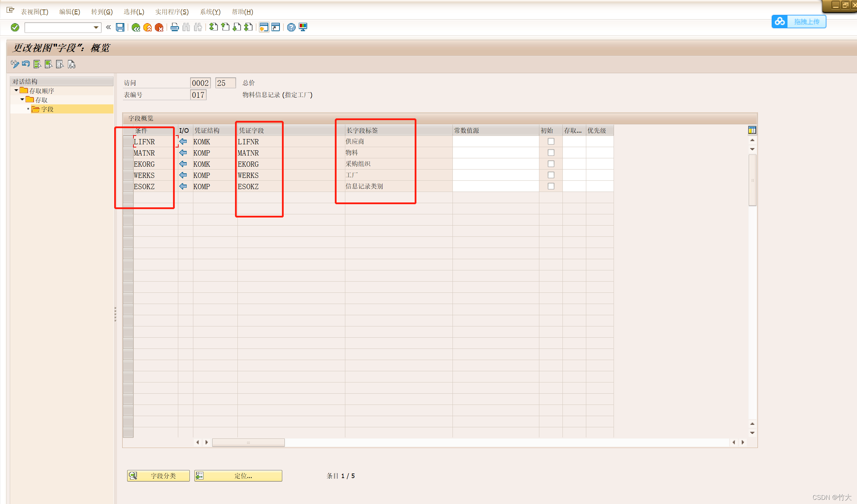Click the Undo icon below title
Screen dimensions: 857x504
click(x=26, y=64)
